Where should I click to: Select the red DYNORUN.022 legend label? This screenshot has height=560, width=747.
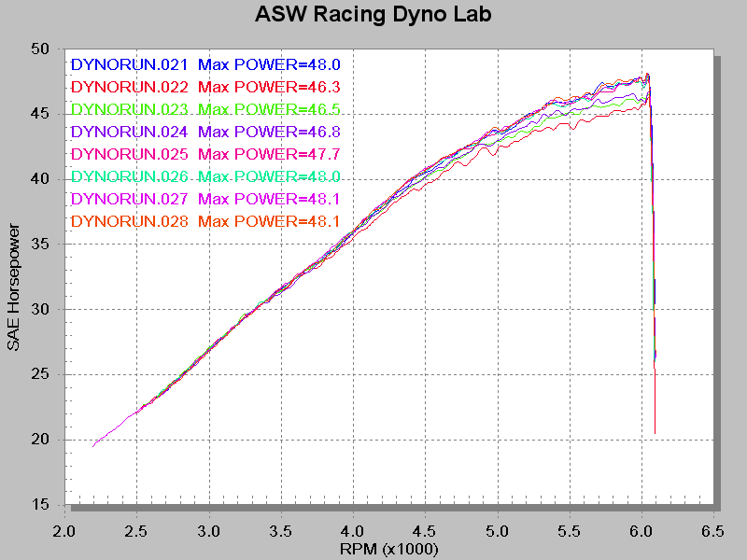tap(129, 88)
